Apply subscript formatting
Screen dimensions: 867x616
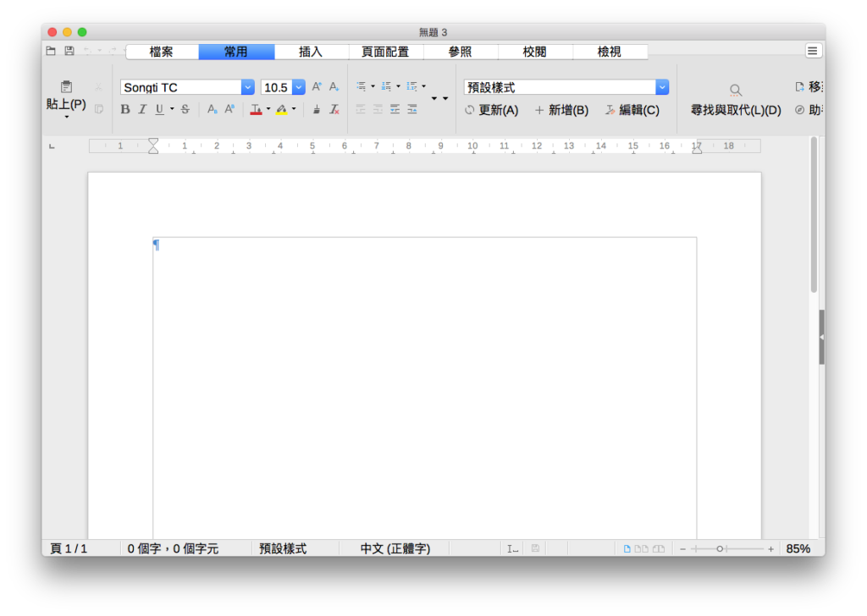[212, 109]
